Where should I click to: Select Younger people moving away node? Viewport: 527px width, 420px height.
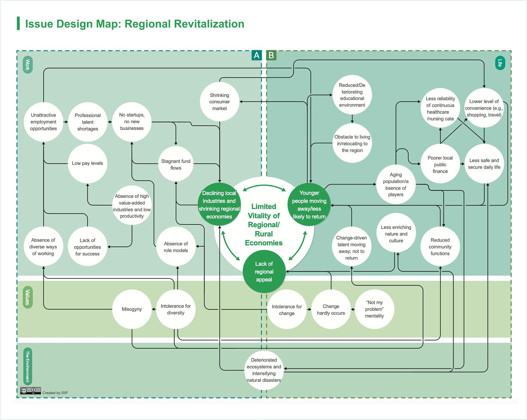[309, 205]
